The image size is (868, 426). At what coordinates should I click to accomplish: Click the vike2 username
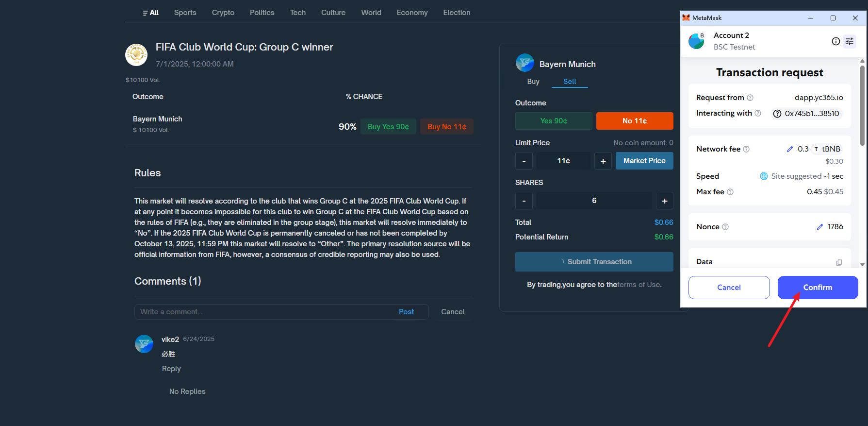[170, 340]
